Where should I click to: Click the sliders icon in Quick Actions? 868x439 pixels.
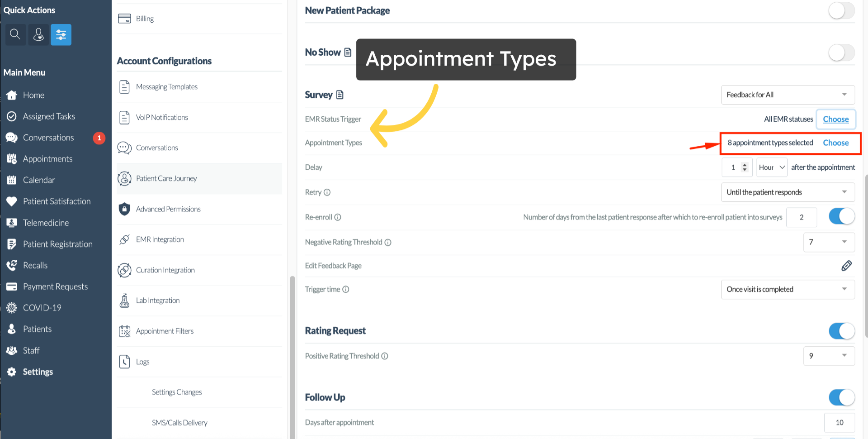coord(61,34)
